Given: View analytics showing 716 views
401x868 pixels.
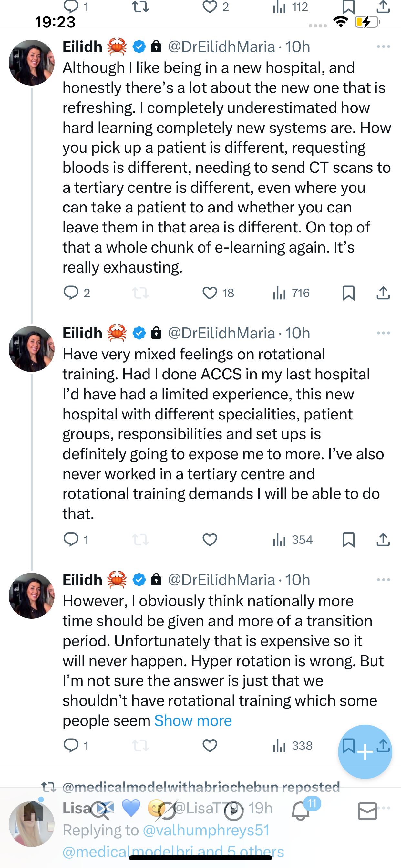Looking at the screenshot, I should point(291,293).
